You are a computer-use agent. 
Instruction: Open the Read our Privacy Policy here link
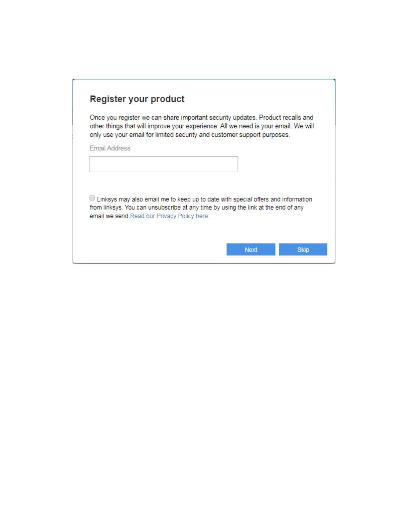point(170,216)
